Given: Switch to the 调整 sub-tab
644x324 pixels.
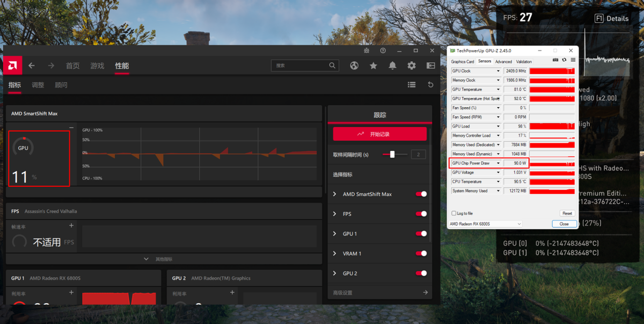Looking at the screenshot, I should pyautogui.click(x=38, y=85).
